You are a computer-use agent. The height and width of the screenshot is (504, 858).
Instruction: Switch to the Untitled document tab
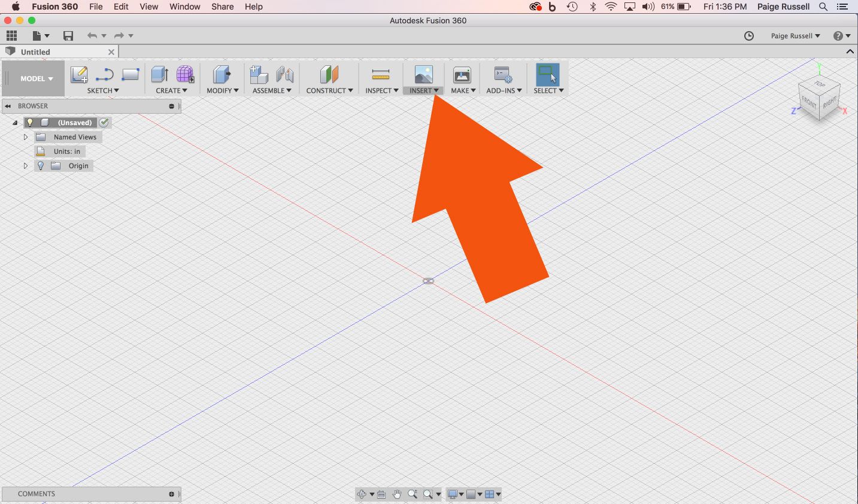(59, 52)
